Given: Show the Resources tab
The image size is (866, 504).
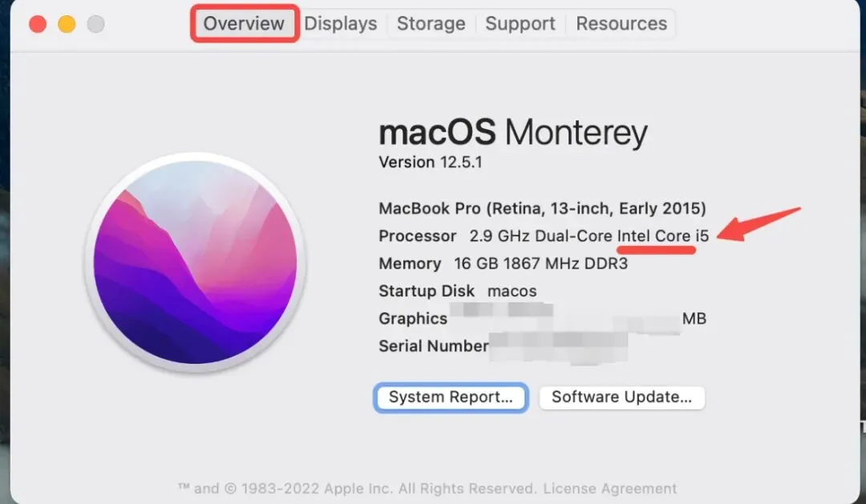Looking at the screenshot, I should [x=621, y=24].
